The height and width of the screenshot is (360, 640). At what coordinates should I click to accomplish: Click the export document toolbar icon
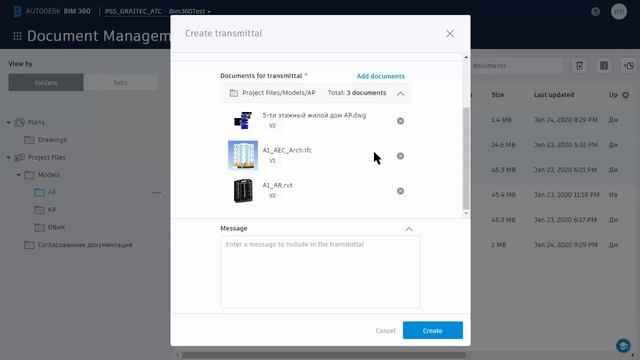(x=580, y=66)
